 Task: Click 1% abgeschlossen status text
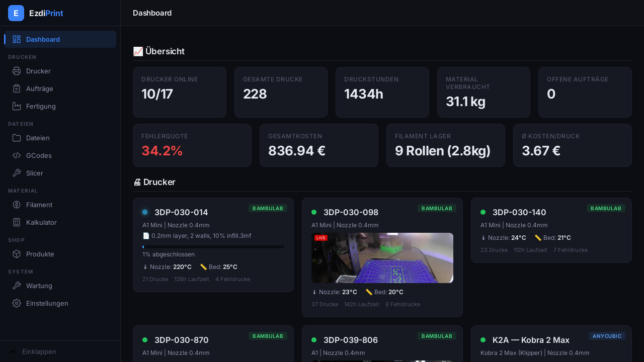click(x=169, y=254)
